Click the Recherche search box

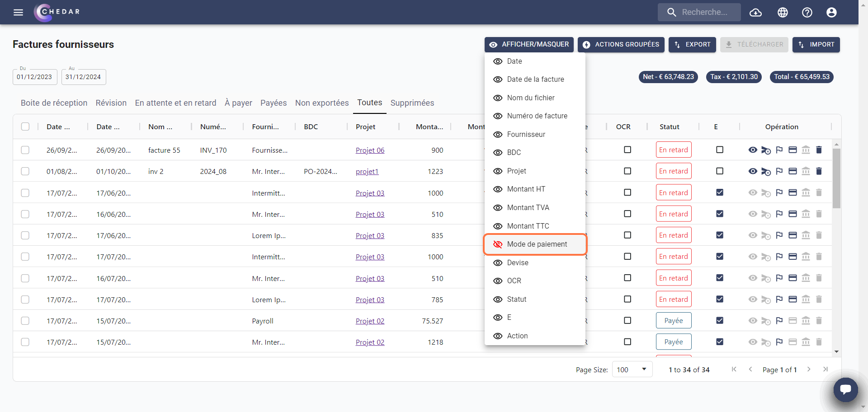[x=699, y=12]
